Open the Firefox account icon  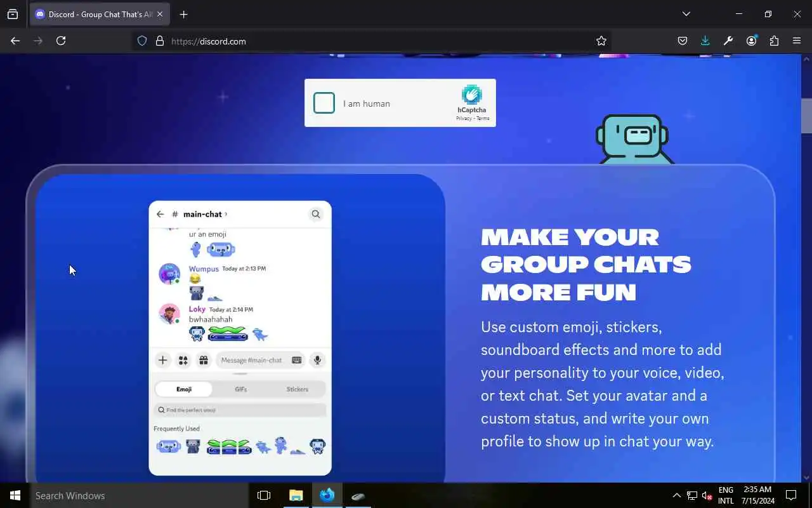(x=751, y=41)
